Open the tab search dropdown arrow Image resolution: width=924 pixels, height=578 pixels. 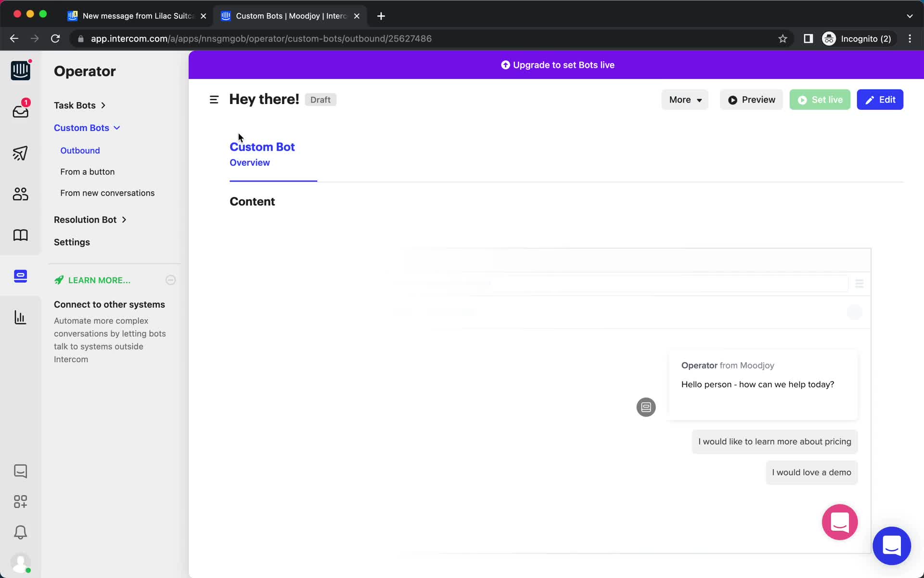pos(910,16)
